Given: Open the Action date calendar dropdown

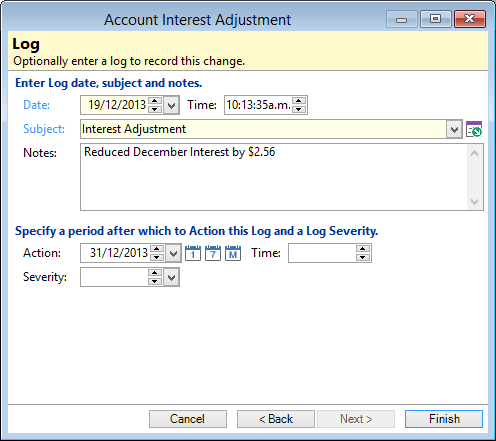Looking at the screenshot, I should [x=173, y=253].
